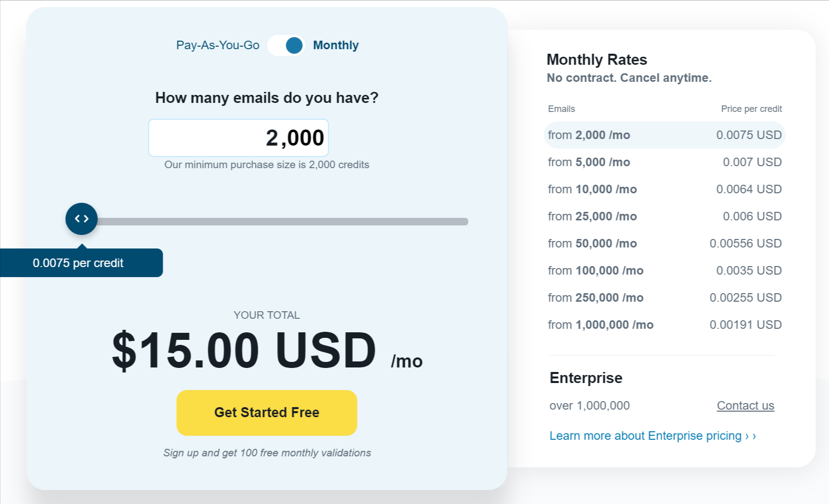
Task: Open the Contact us link
Action: coord(745,406)
